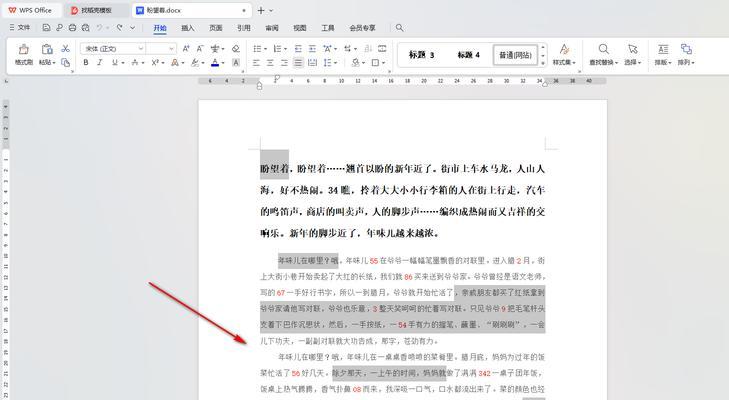This screenshot has width=729, height=400.
Task: Expand the underline style dropdown arrow
Action: pos(122,63)
